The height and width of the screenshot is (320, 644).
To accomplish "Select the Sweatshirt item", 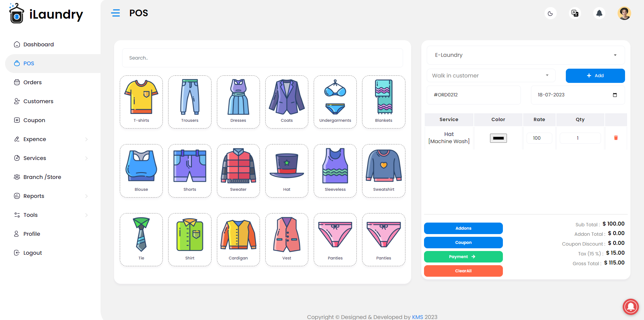I will [x=384, y=171].
